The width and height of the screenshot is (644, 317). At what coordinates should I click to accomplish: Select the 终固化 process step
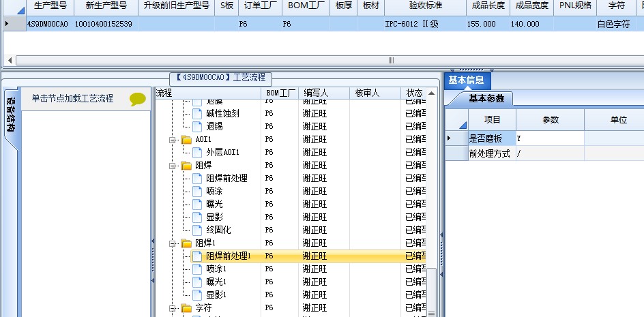(218, 230)
